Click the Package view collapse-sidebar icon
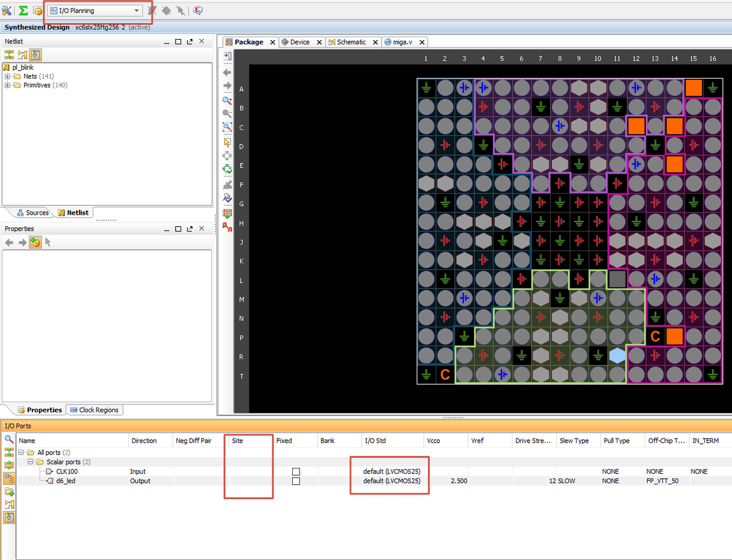 click(x=227, y=56)
